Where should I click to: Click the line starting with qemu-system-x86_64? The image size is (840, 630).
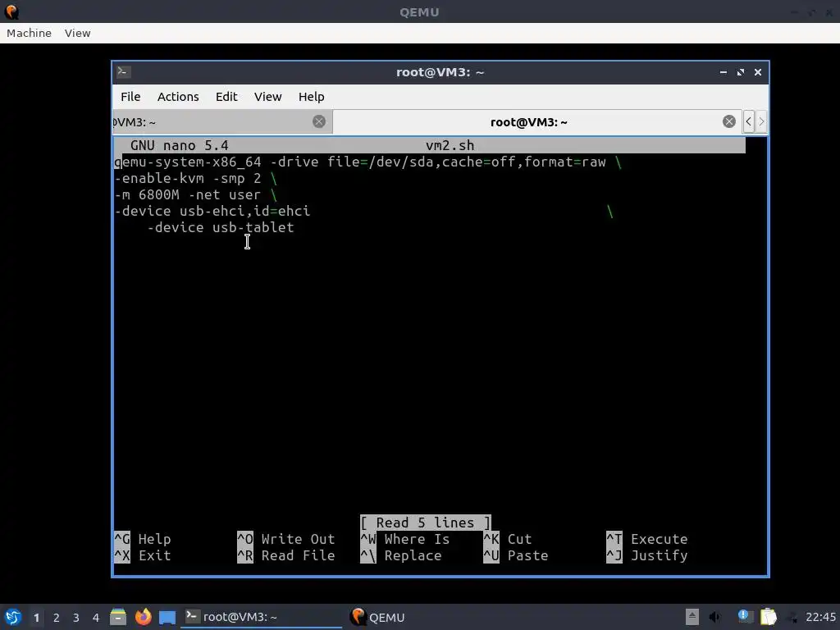pyautogui.click(x=367, y=162)
